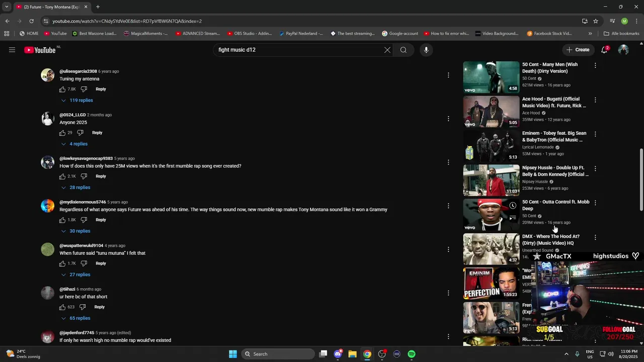
Task: Open the OBS Studio bookmark
Action: pos(250,34)
